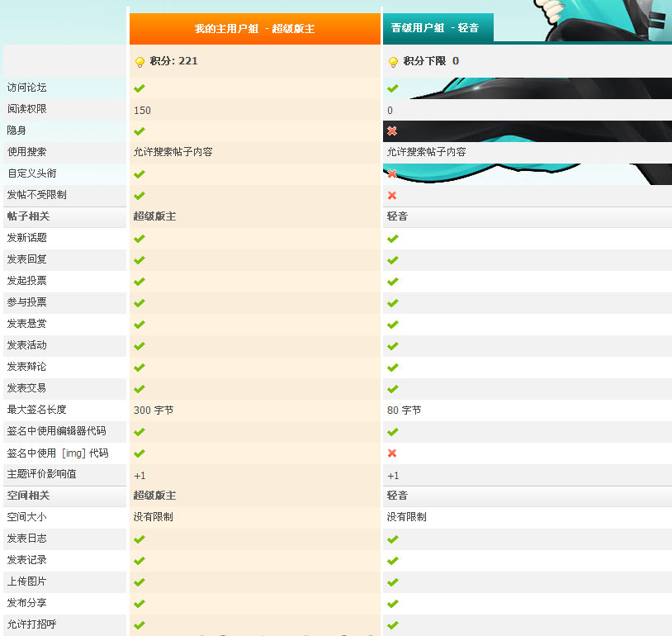The image size is (672, 636).
Task: Switch to the 晋级用户组 - 轻音 tab
Action: click(438, 27)
